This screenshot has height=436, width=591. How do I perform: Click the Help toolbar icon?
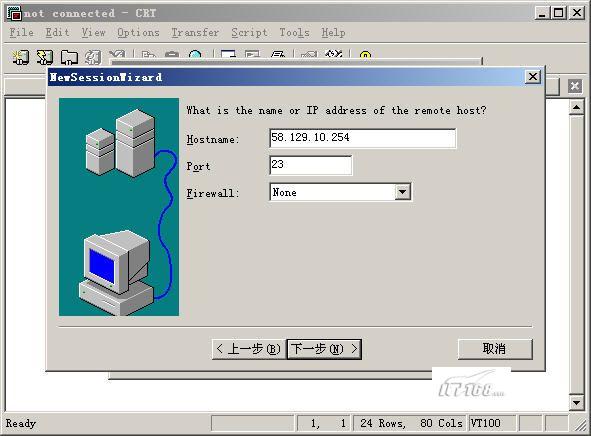coord(365,55)
